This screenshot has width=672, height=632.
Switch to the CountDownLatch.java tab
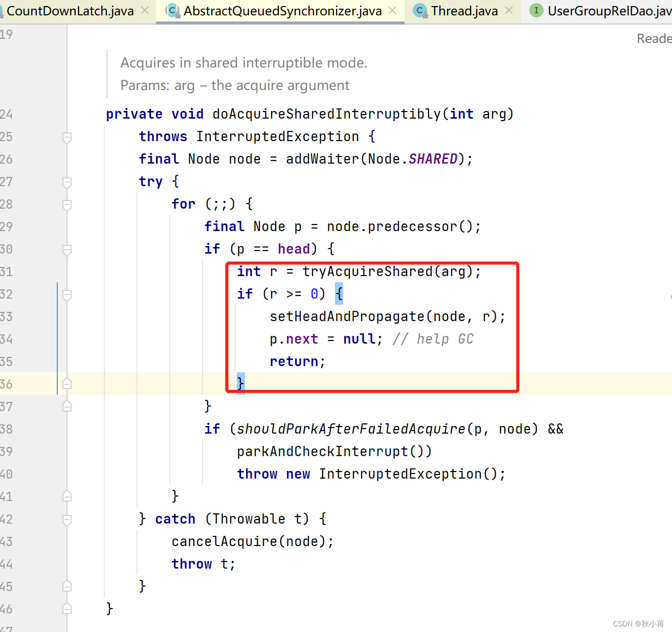(70, 11)
